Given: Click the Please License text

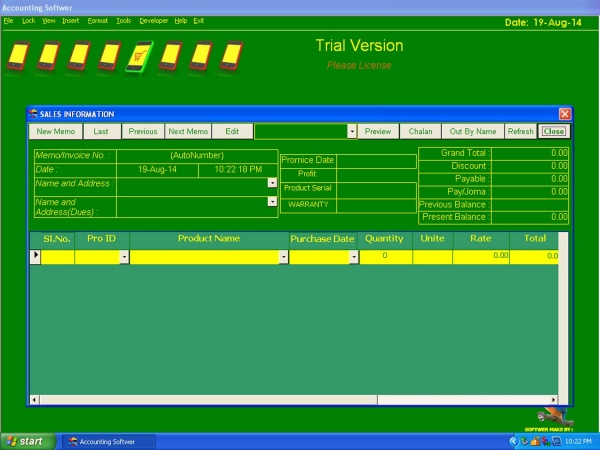Looking at the screenshot, I should tap(359, 65).
